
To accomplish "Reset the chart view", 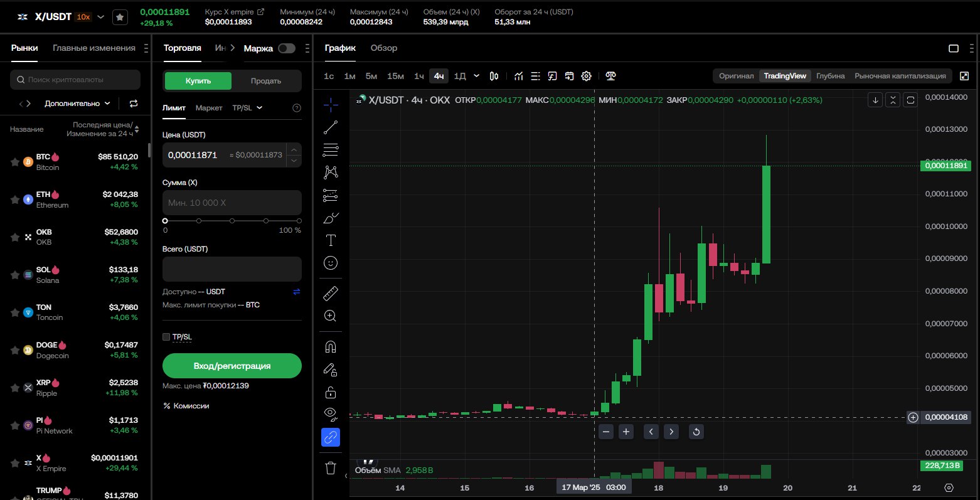I will [x=696, y=432].
